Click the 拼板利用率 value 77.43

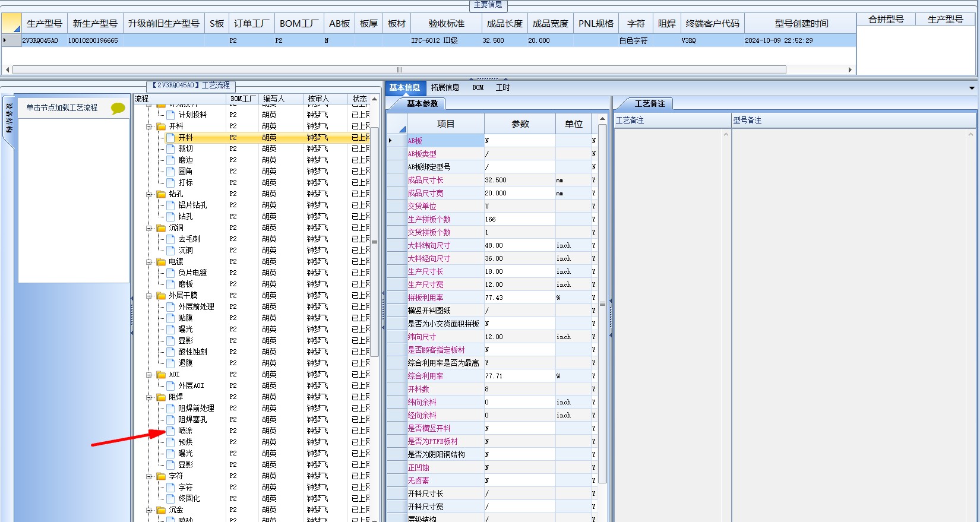(520, 298)
